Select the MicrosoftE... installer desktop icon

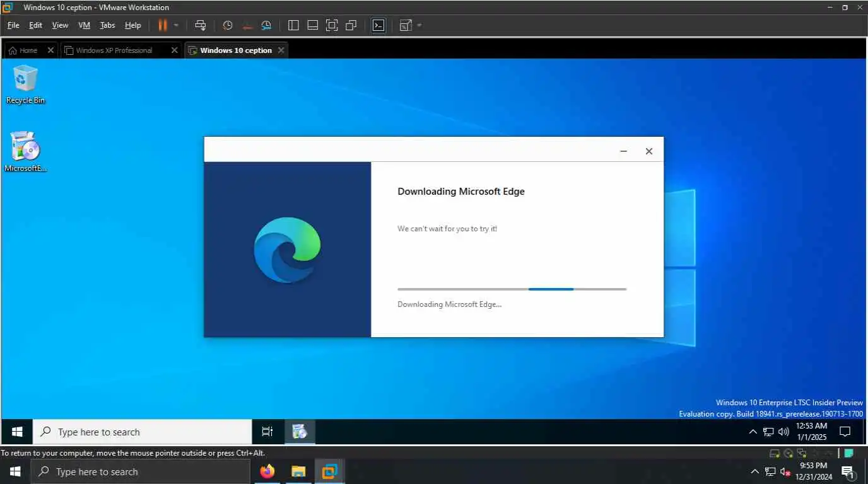pos(25,152)
